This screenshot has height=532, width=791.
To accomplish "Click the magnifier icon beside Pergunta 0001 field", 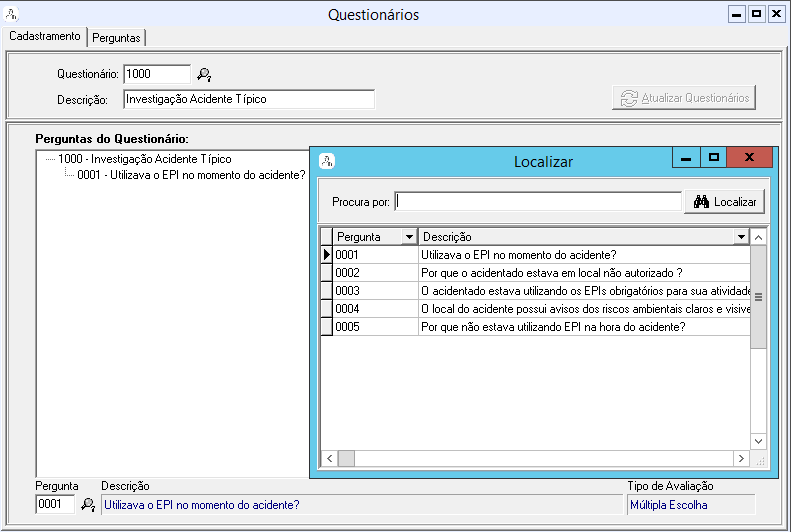I will [88, 505].
